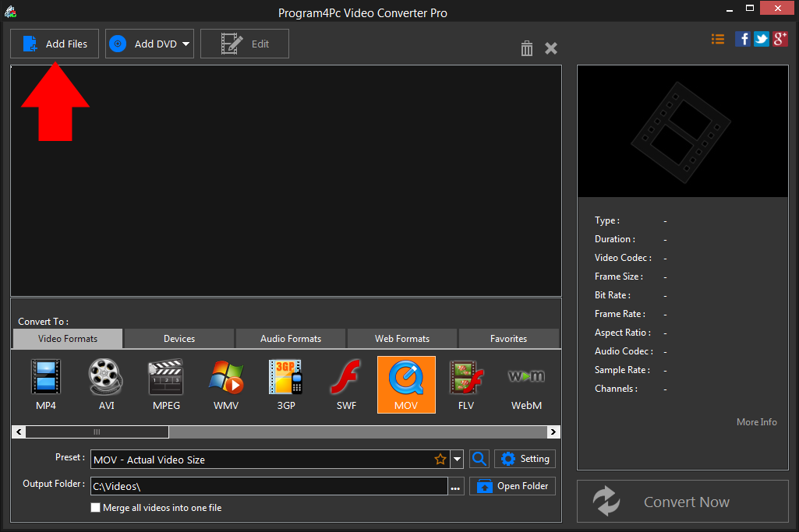This screenshot has width=799, height=532.
Task: Click the output folder browse button
Action: [x=455, y=485]
